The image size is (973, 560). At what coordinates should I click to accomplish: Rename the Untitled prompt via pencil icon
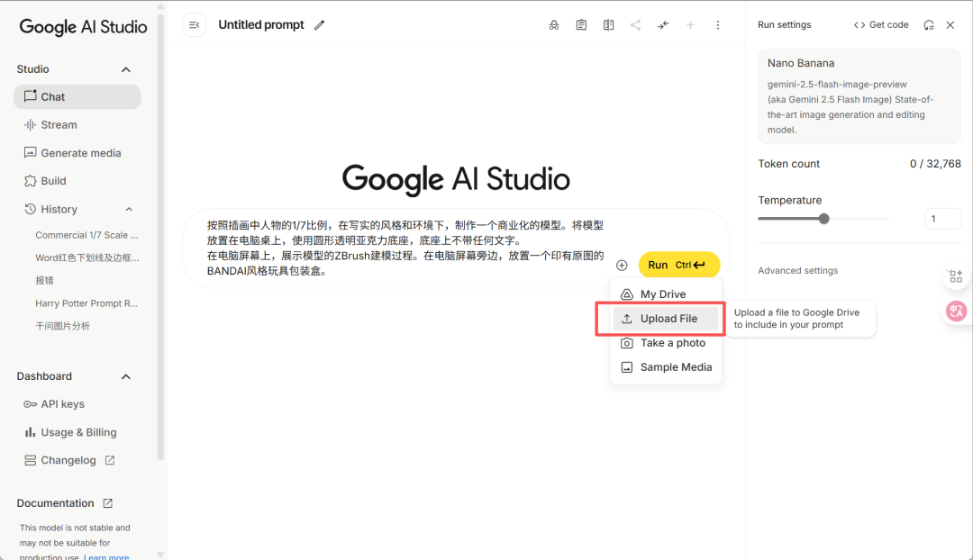click(319, 24)
